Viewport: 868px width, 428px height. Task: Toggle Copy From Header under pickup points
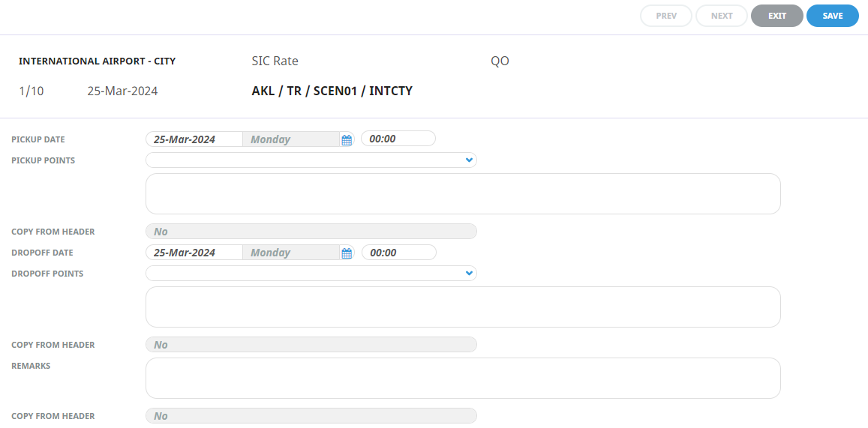[x=311, y=232]
